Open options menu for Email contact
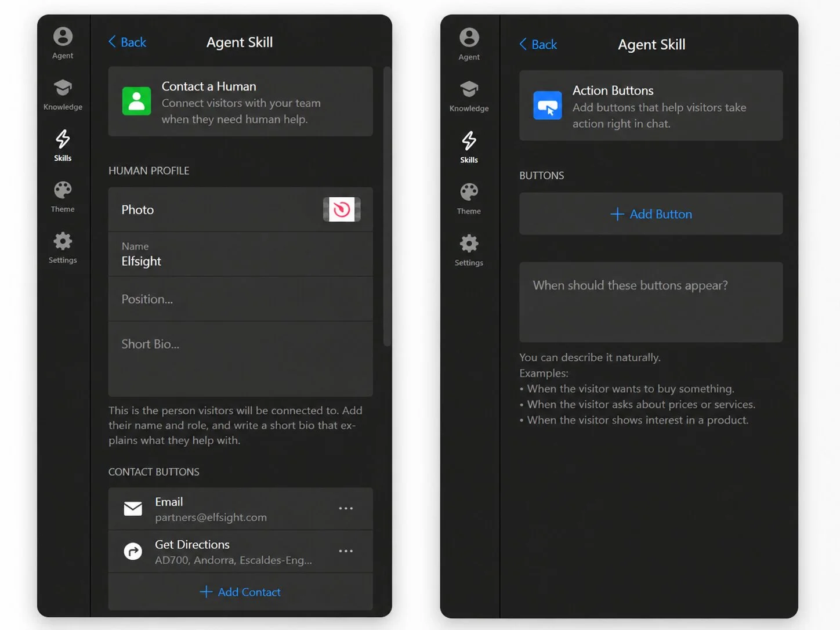The width and height of the screenshot is (840, 630). coord(346,509)
